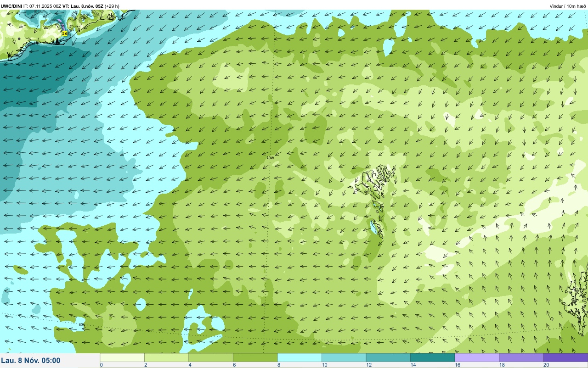Click the yellow '26' wind gust marker

pos(65,33)
